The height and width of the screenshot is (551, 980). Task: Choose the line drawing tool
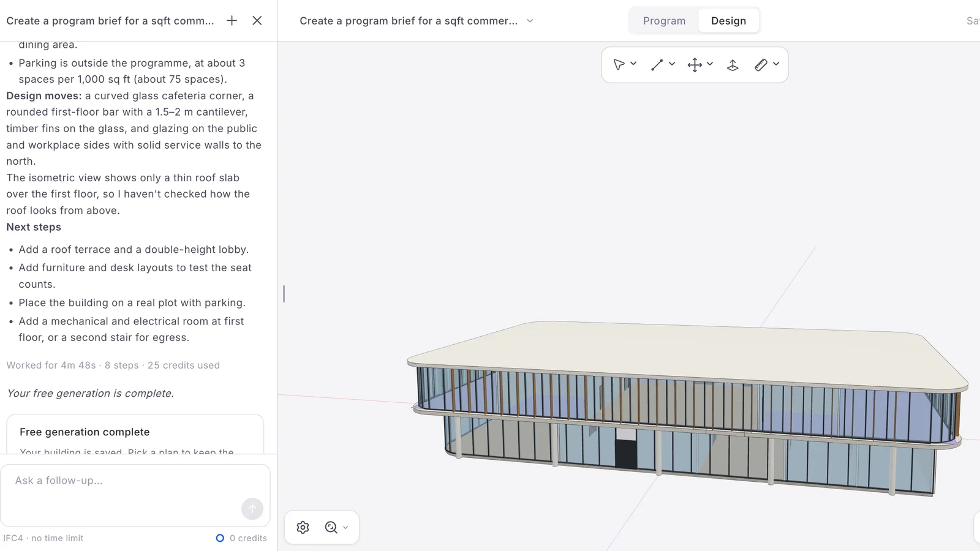[657, 65]
